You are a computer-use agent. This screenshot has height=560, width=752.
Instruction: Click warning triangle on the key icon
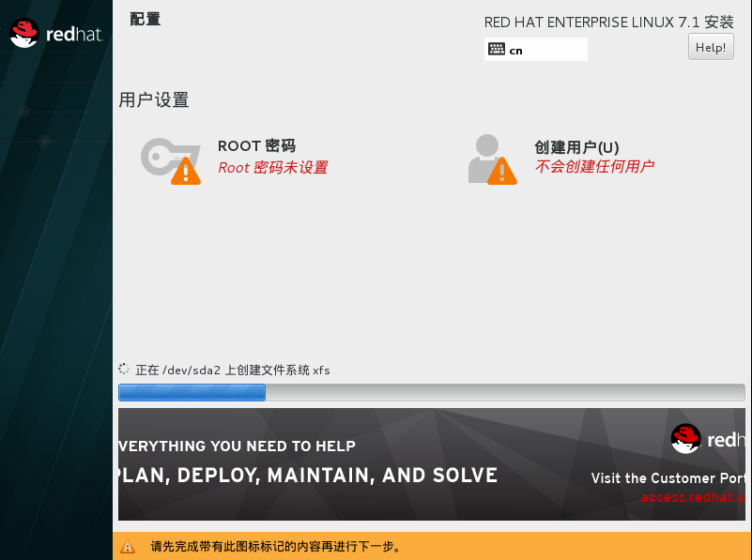click(186, 171)
